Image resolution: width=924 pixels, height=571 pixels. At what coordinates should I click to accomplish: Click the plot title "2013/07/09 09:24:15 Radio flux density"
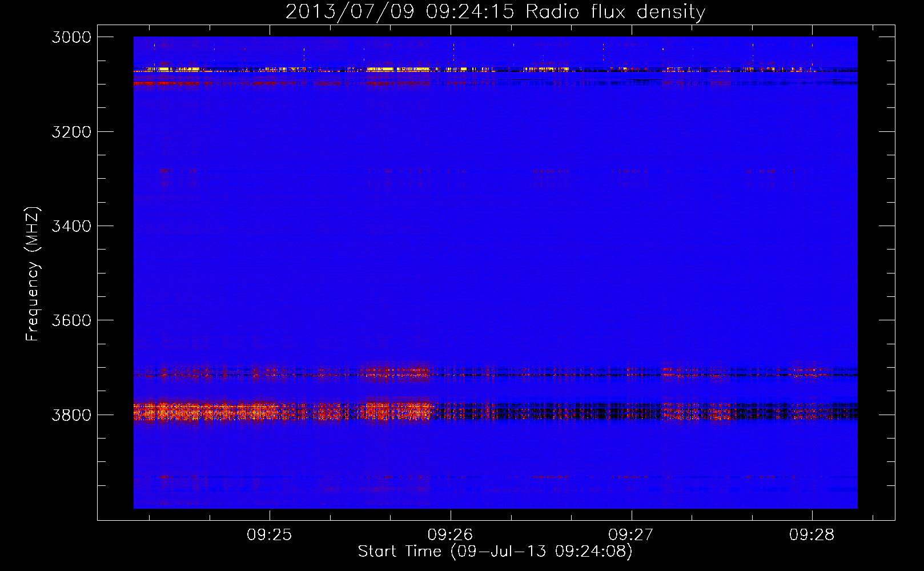coord(495,11)
